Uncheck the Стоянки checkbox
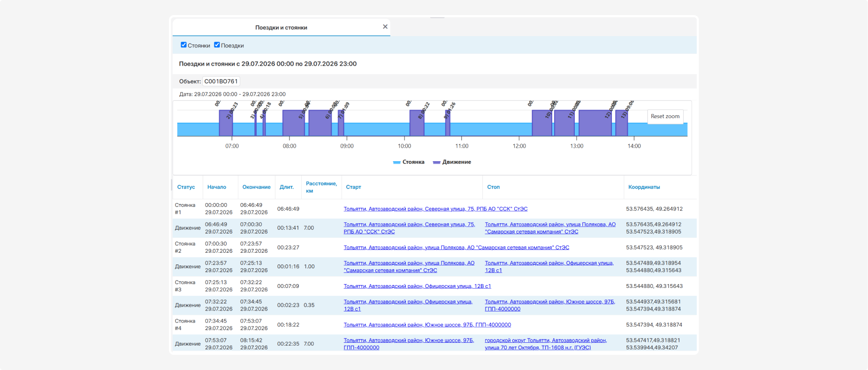This screenshot has width=868, height=370. click(183, 45)
